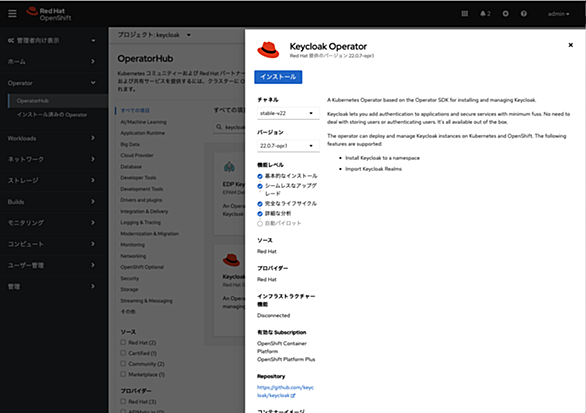Select the Monitoring category
The image size is (586, 413).
coord(132,245)
